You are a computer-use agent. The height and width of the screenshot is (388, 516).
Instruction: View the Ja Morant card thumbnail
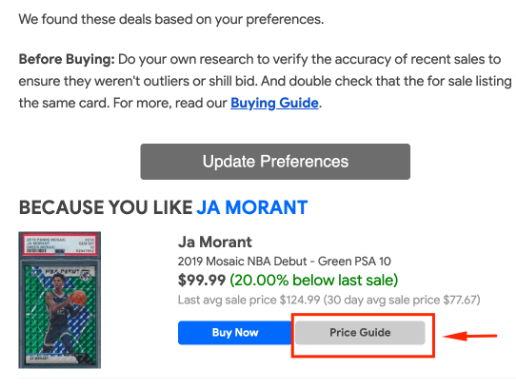tap(60, 300)
